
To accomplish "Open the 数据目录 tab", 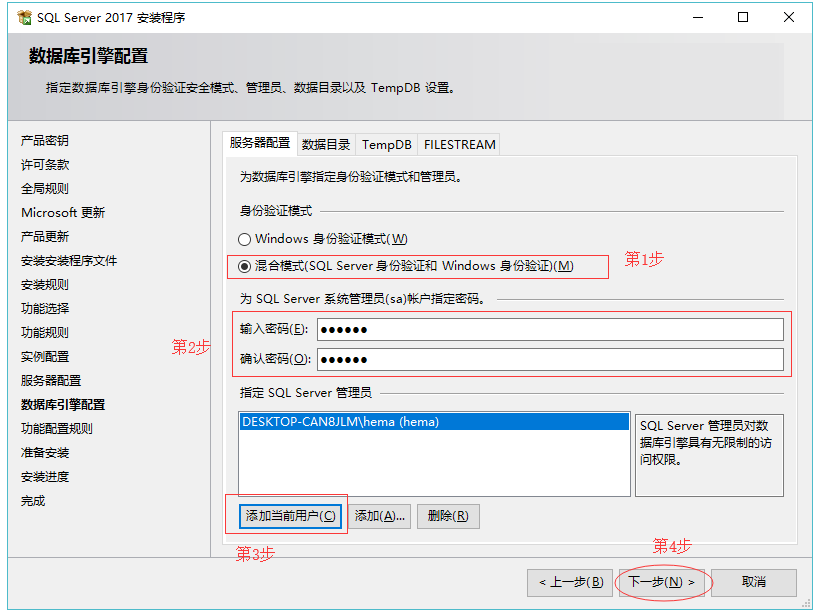I will [326, 145].
